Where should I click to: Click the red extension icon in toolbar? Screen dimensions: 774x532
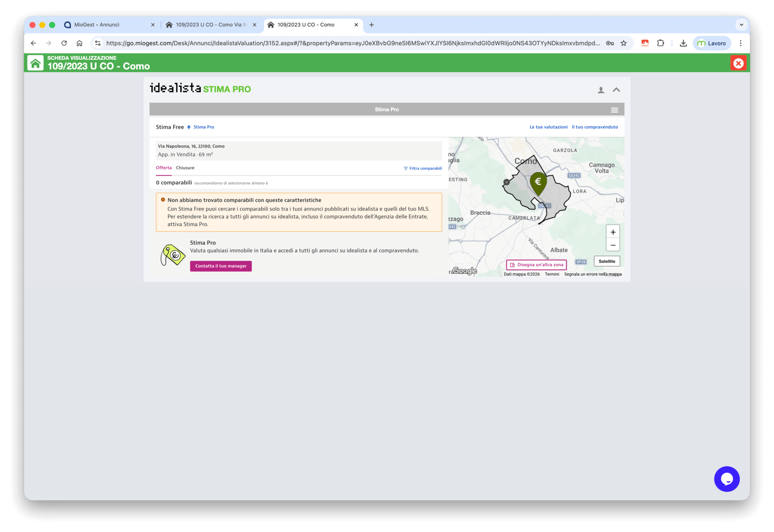pyautogui.click(x=645, y=43)
